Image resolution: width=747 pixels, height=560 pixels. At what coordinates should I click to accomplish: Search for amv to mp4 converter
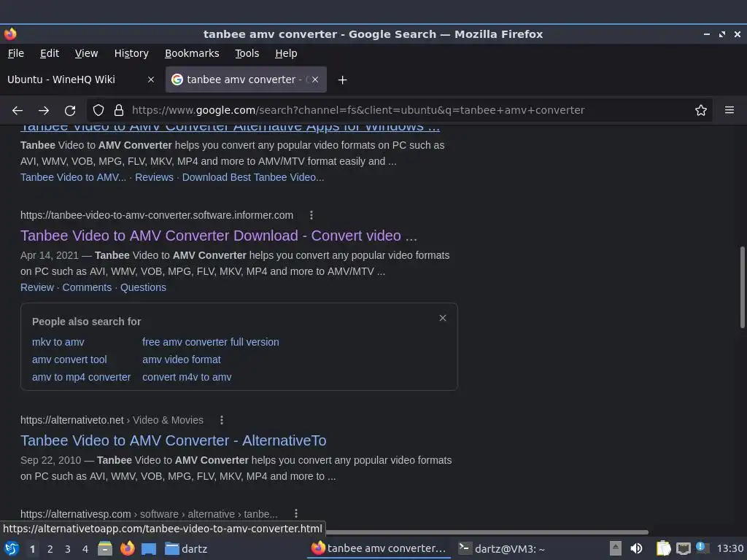pos(82,377)
